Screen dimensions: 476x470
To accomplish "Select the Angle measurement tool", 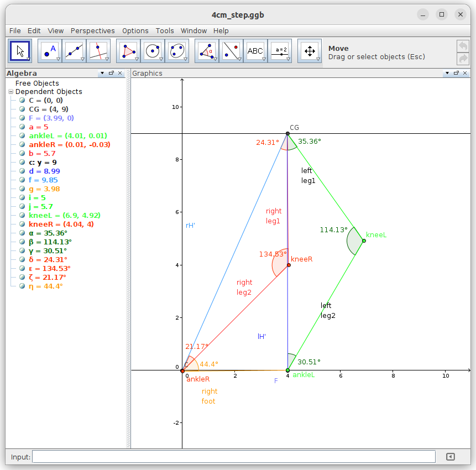I will click(x=207, y=51).
